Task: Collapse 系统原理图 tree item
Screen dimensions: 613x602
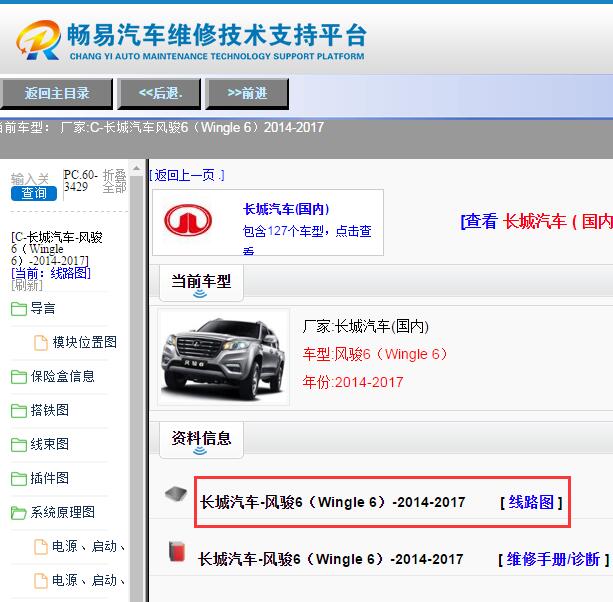Action: pos(63,512)
